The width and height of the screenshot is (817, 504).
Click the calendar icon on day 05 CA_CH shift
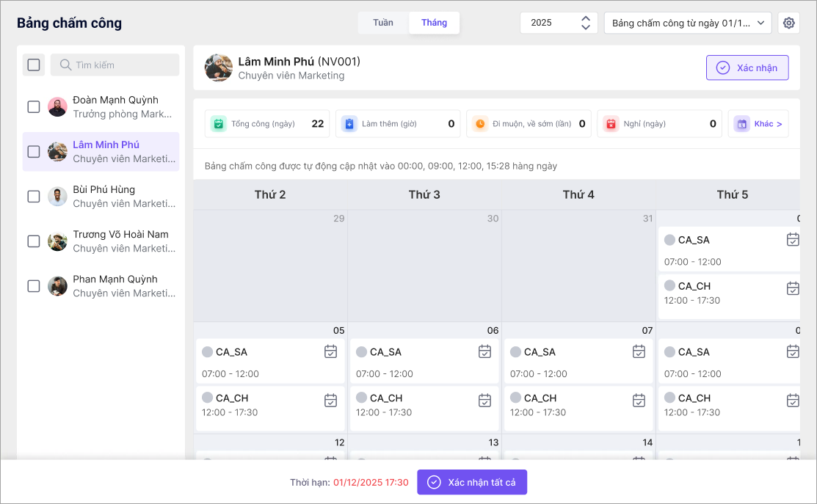coord(330,400)
